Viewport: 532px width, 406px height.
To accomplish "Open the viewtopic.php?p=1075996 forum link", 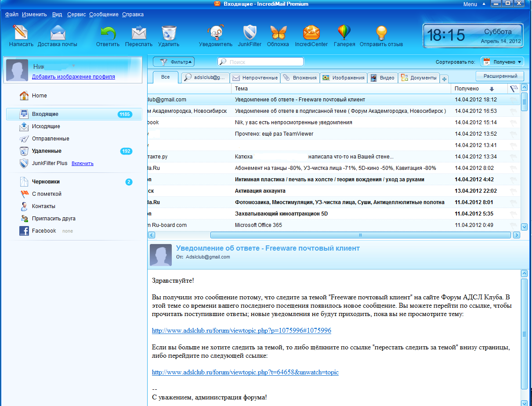I will coord(242,331).
